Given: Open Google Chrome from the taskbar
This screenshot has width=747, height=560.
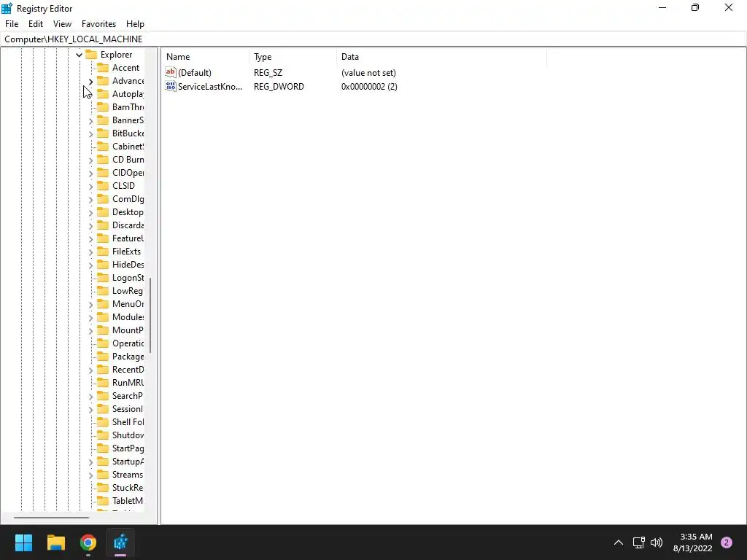Looking at the screenshot, I should point(88,542).
